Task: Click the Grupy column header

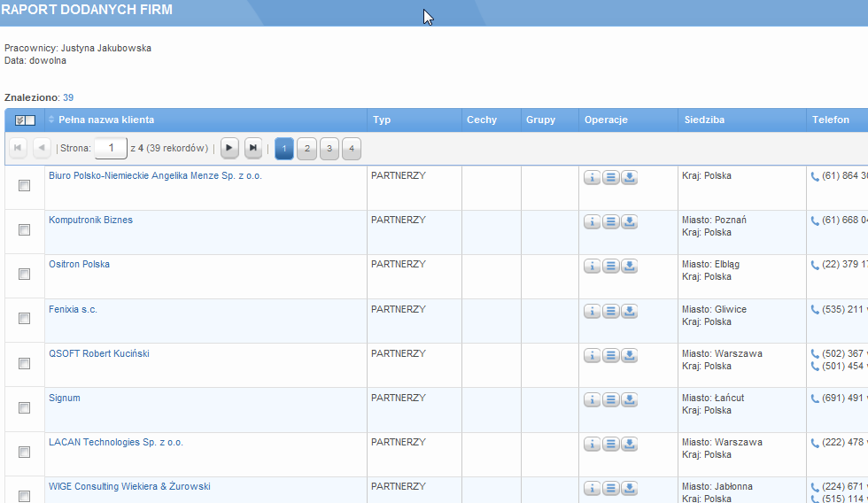Action: pos(550,120)
